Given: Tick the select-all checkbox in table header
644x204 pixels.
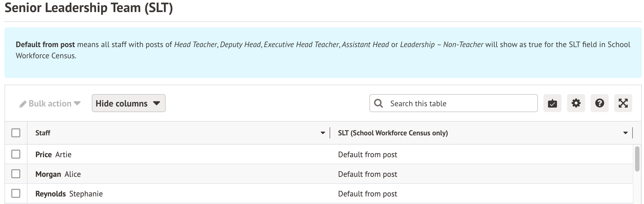Looking at the screenshot, I should click(16, 133).
